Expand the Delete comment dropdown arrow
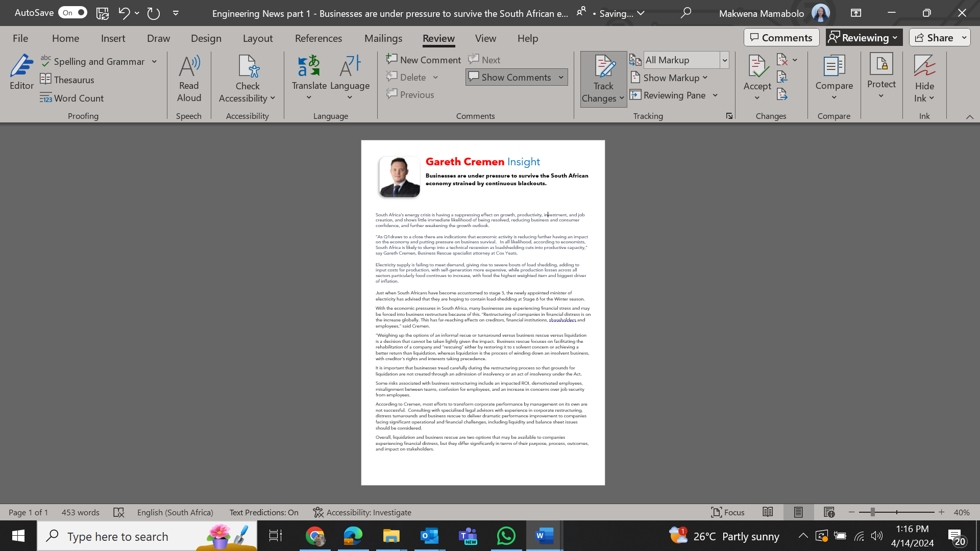 tap(435, 77)
